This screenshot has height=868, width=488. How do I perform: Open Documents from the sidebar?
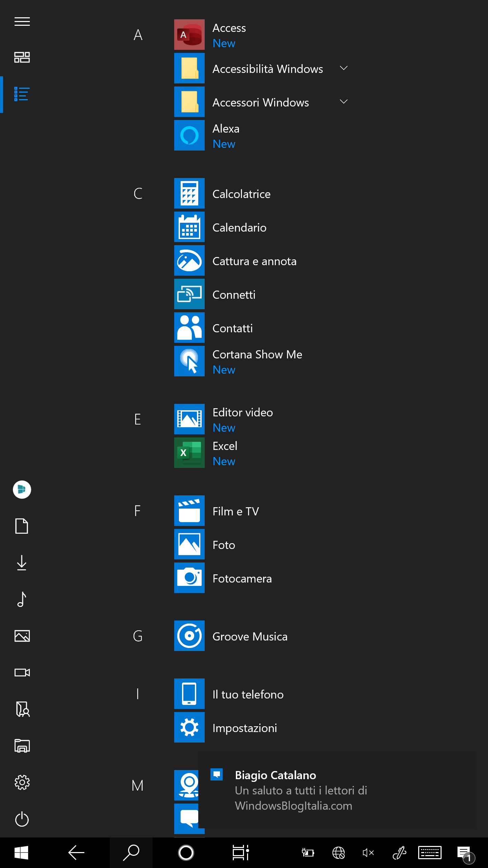(22, 526)
